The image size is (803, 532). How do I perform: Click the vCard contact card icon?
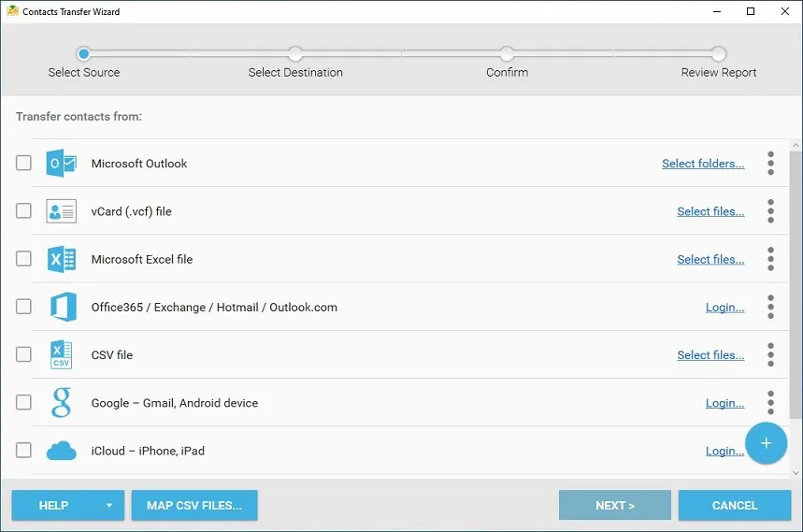click(x=62, y=211)
